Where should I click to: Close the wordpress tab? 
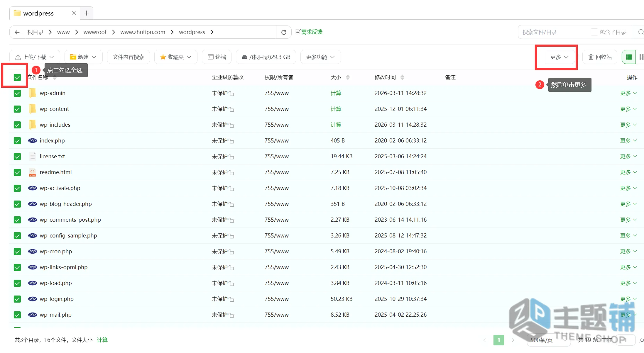click(74, 13)
